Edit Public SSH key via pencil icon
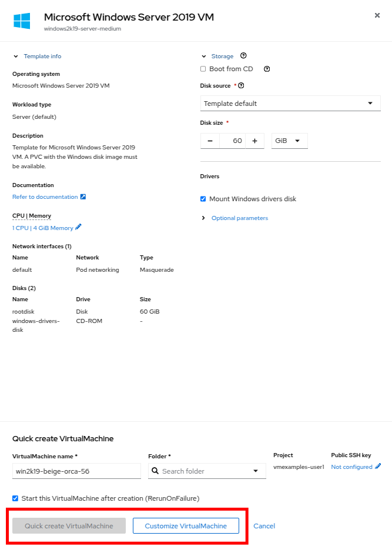The height and width of the screenshot is (546, 392). point(378,467)
